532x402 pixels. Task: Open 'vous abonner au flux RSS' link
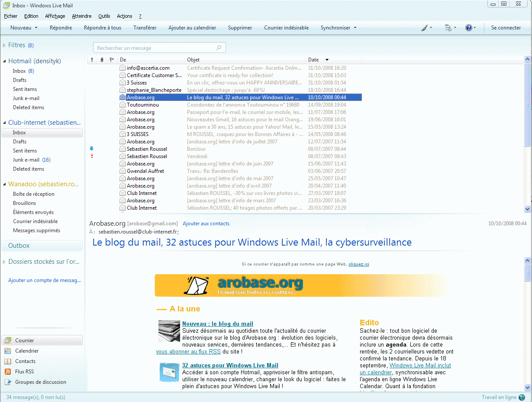tap(189, 352)
